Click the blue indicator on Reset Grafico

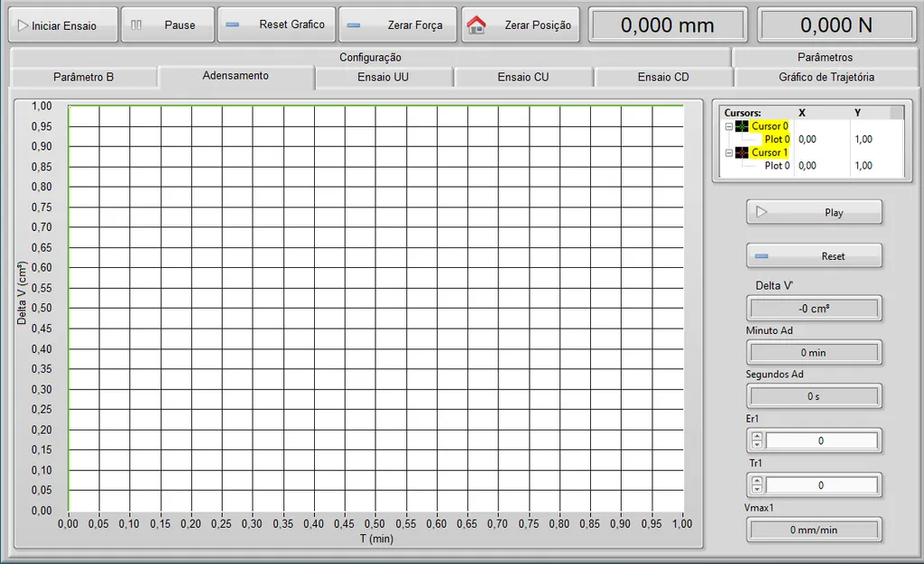(x=233, y=24)
